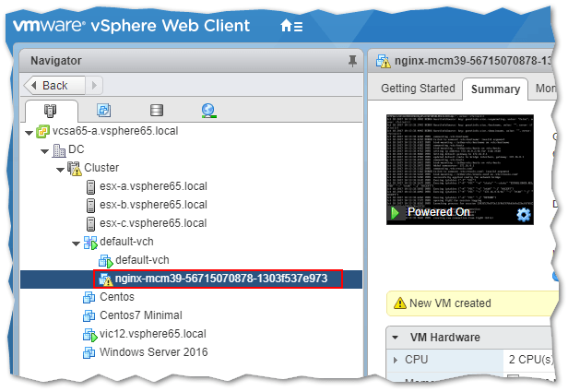This screenshot has width=568, height=392.
Task: Switch to Hosts and Clusters view tab
Action: point(51,111)
